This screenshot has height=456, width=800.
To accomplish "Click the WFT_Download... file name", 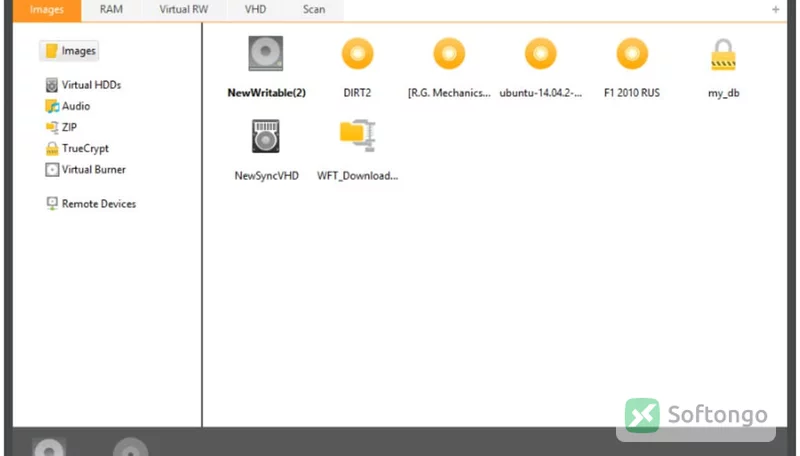I will click(357, 176).
